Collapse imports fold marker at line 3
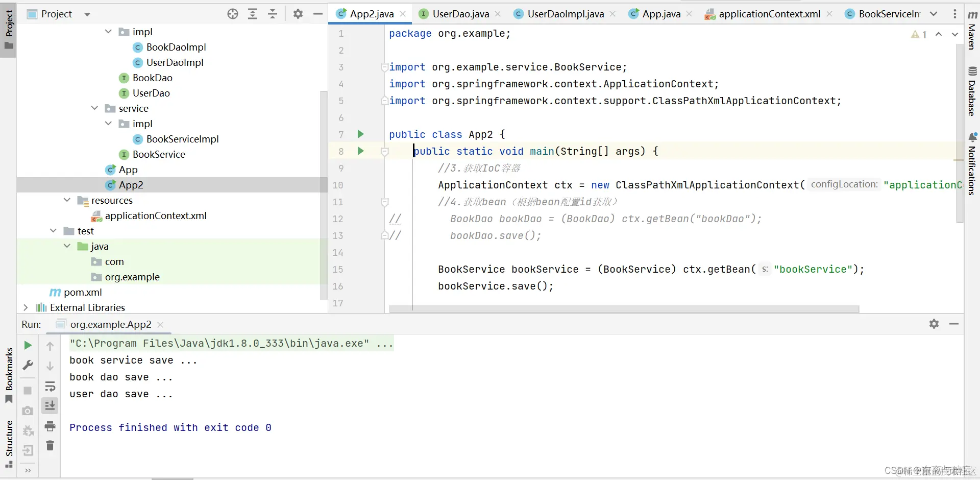This screenshot has width=980, height=480. pos(385,67)
